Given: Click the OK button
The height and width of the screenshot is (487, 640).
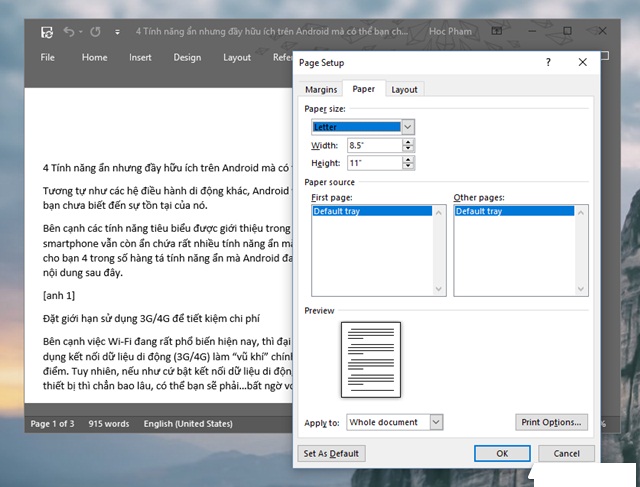Looking at the screenshot, I should point(502,453).
